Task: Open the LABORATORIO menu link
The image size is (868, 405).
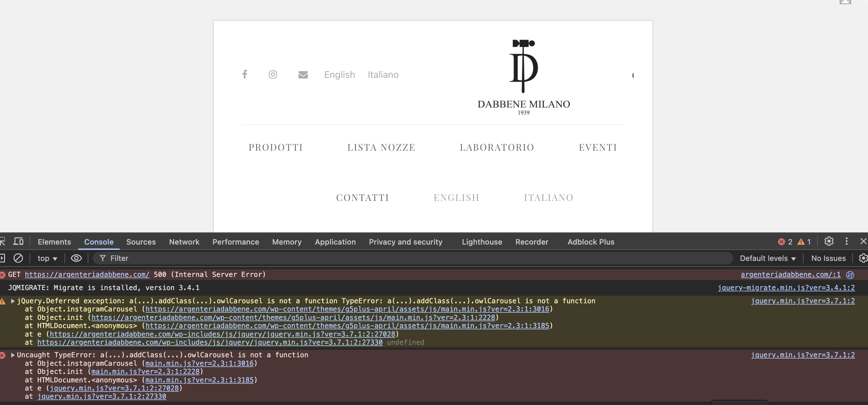Action: click(497, 148)
